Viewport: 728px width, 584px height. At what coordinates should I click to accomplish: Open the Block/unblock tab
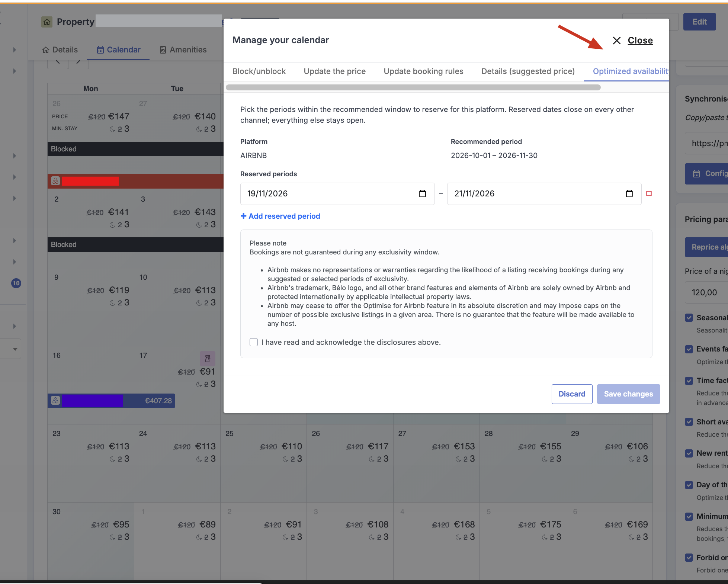[259, 71]
